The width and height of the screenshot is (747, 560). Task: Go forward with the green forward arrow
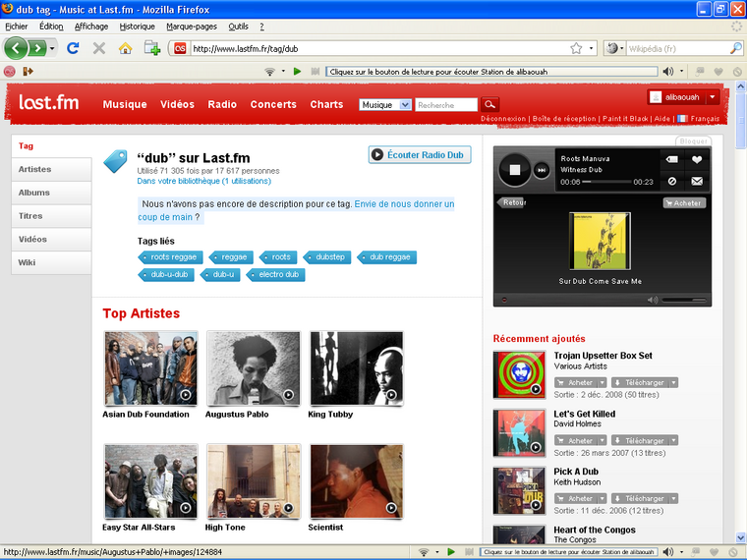(37, 48)
